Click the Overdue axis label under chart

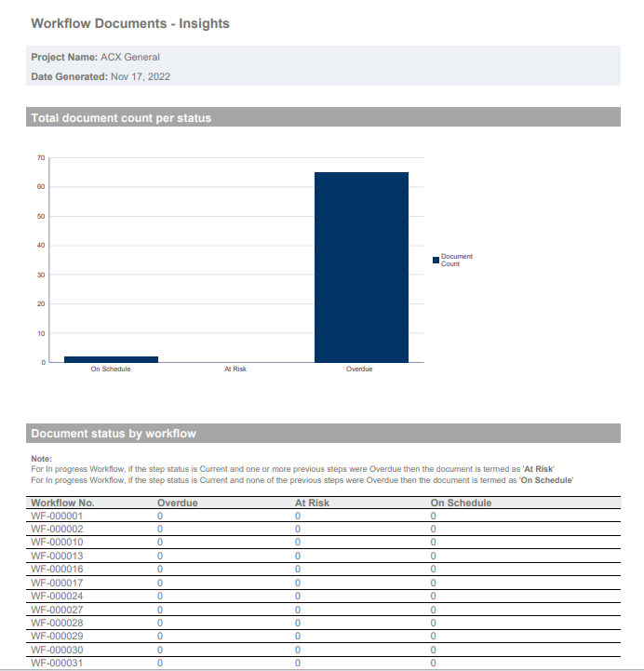click(x=359, y=369)
